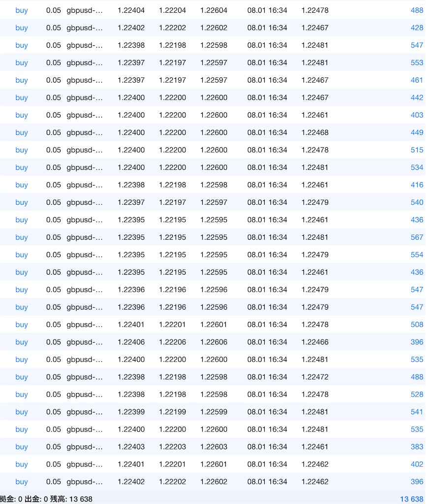Select the profit value 541
Image resolution: width=426 pixels, height=504 pixels.
pyautogui.click(x=417, y=412)
